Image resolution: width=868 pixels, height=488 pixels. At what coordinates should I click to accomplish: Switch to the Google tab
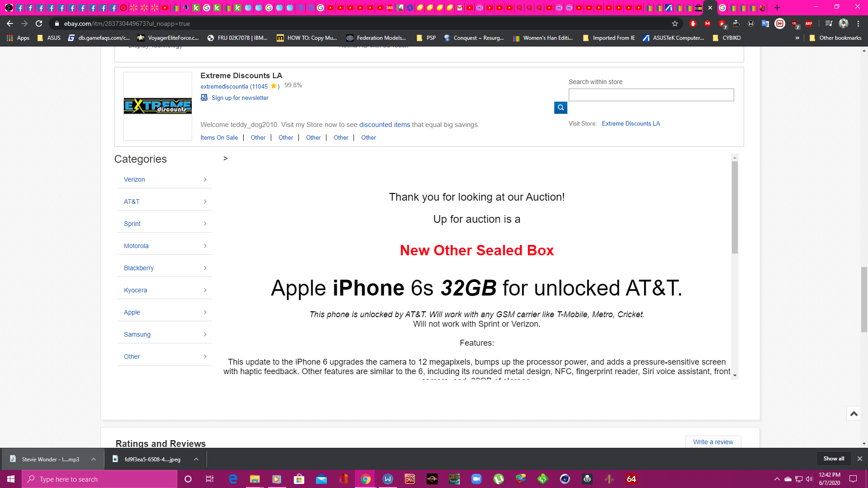(722, 8)
